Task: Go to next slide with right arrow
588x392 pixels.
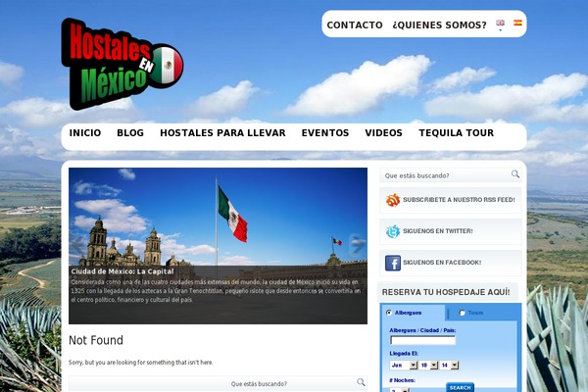Action: pos(358,245)
